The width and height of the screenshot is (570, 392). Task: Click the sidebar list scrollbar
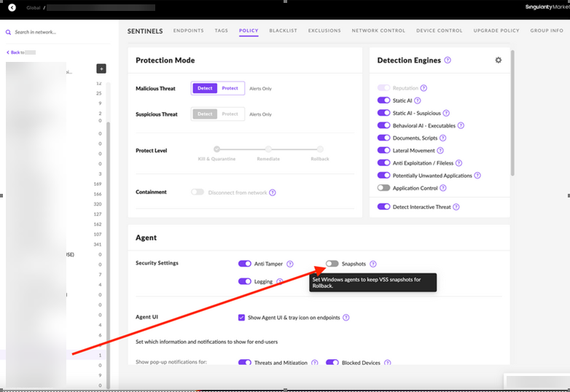(x=108, y=254)
